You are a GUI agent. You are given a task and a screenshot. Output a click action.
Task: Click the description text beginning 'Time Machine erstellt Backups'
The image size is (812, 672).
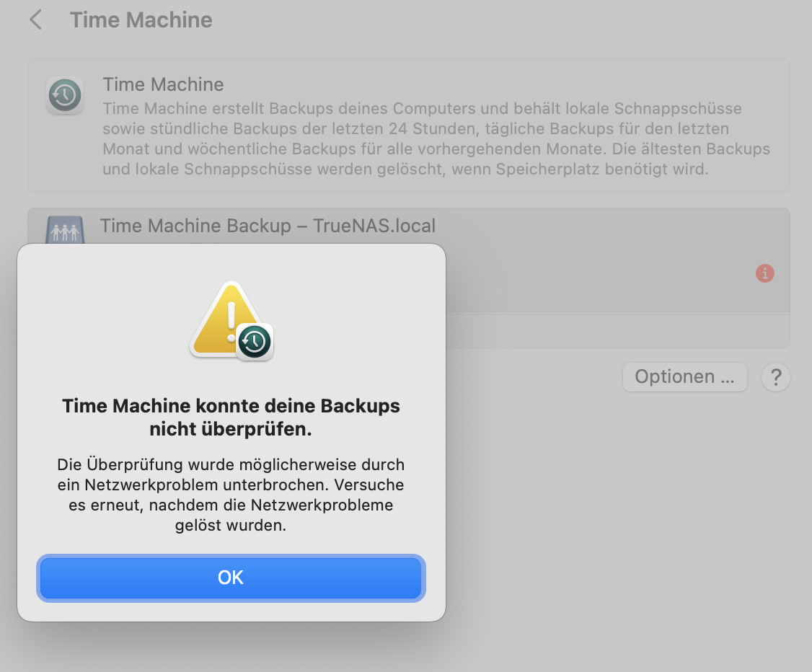[436, 138]
